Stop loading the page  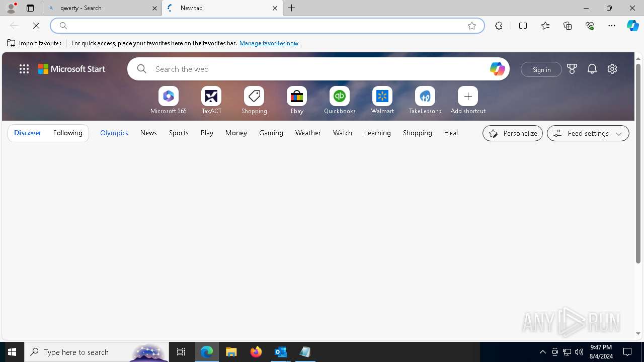[36, 26]
